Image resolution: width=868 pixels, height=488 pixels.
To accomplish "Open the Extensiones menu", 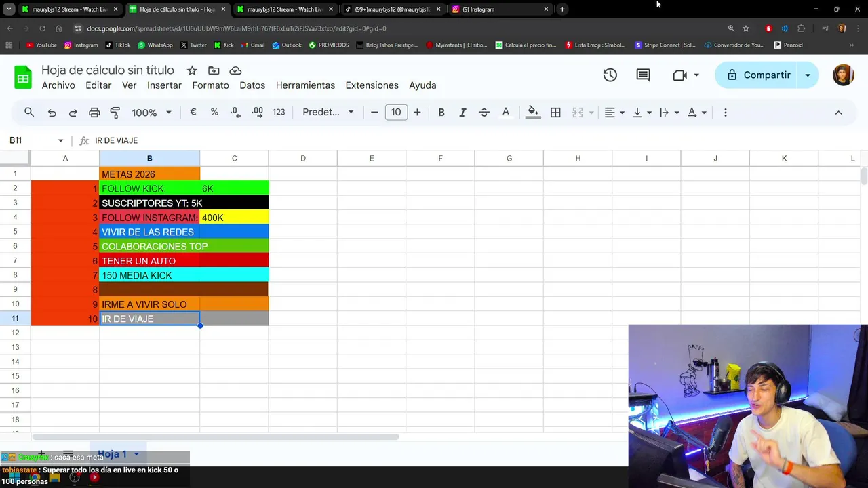I will 372,85.
